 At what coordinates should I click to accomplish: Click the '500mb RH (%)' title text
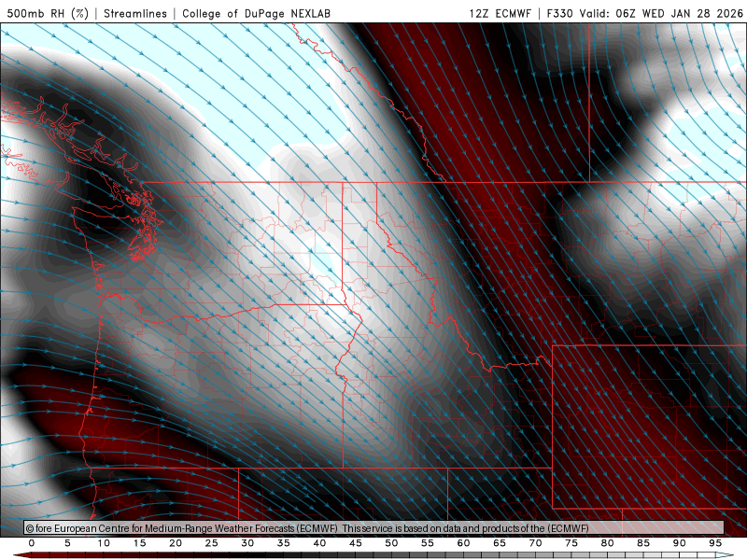(x=48, y=13)
